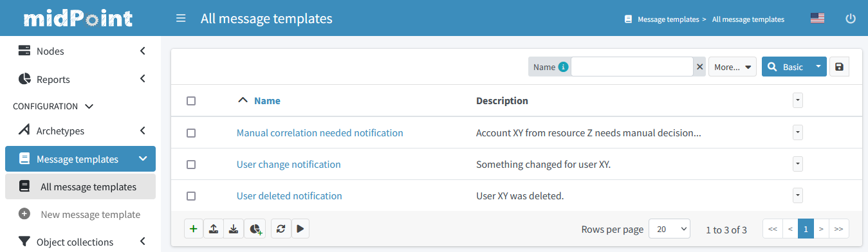
Task: Open actions menu for User change notification
Action: coord(798,164)
